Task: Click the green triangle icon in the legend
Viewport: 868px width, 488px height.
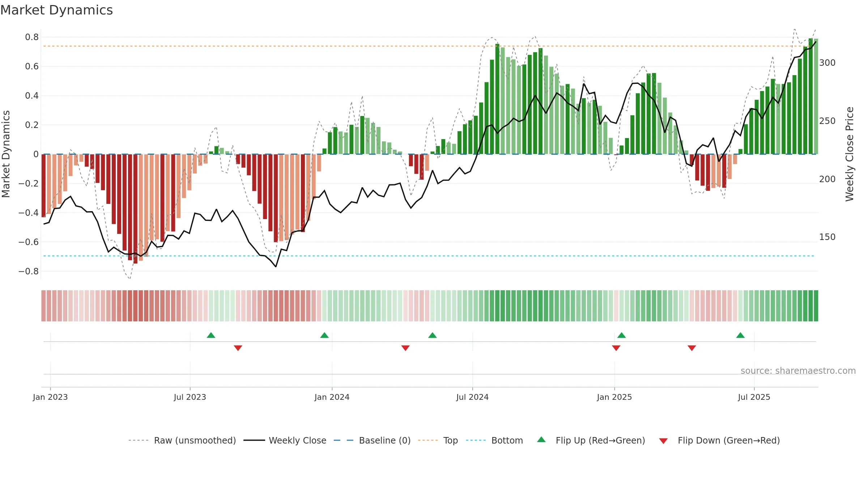Action: 541,440
